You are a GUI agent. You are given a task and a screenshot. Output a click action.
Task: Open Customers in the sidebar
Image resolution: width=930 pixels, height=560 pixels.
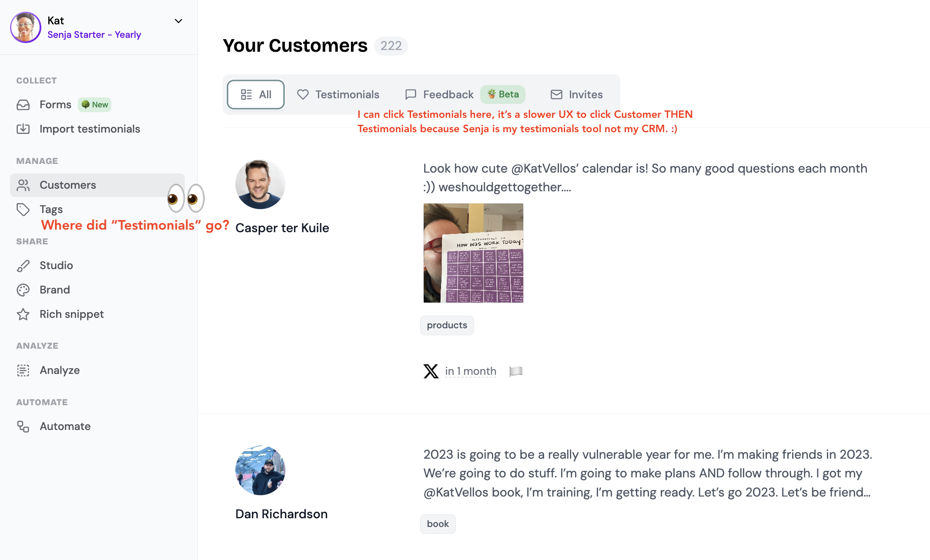coord(67,185)
